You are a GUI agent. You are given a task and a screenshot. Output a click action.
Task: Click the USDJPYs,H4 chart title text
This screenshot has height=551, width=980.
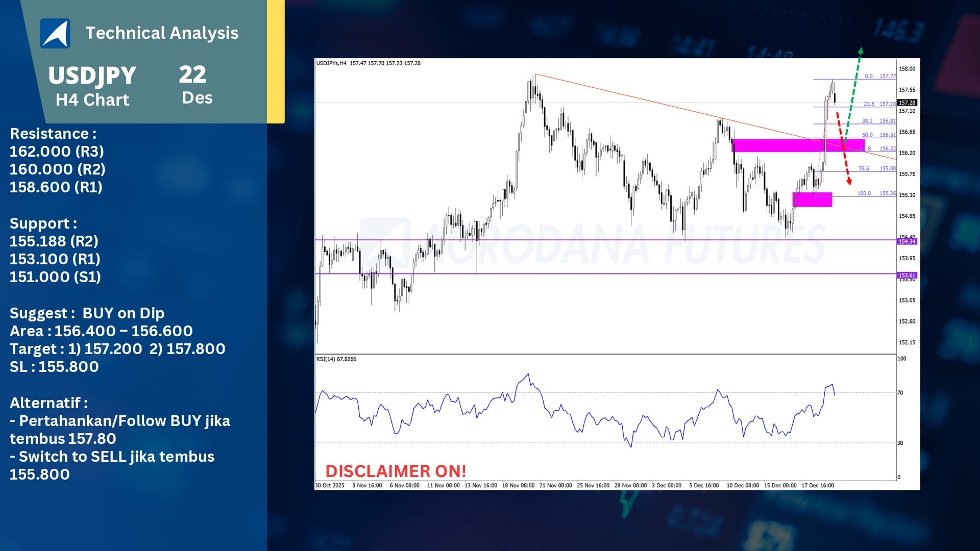pyautogui.click(x=331, y=63)
